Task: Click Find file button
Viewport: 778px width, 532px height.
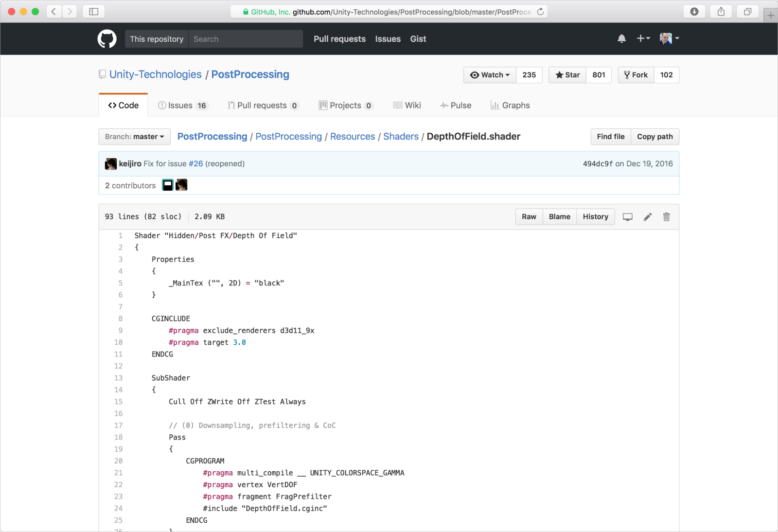Action: (611, 137)
